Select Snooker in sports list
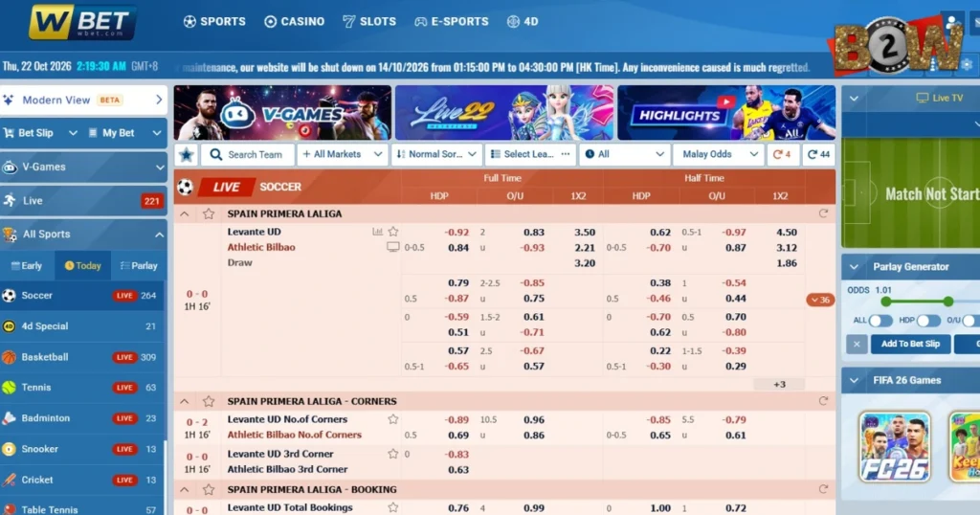The image size is (980, 515). click(x=82, y=449)
